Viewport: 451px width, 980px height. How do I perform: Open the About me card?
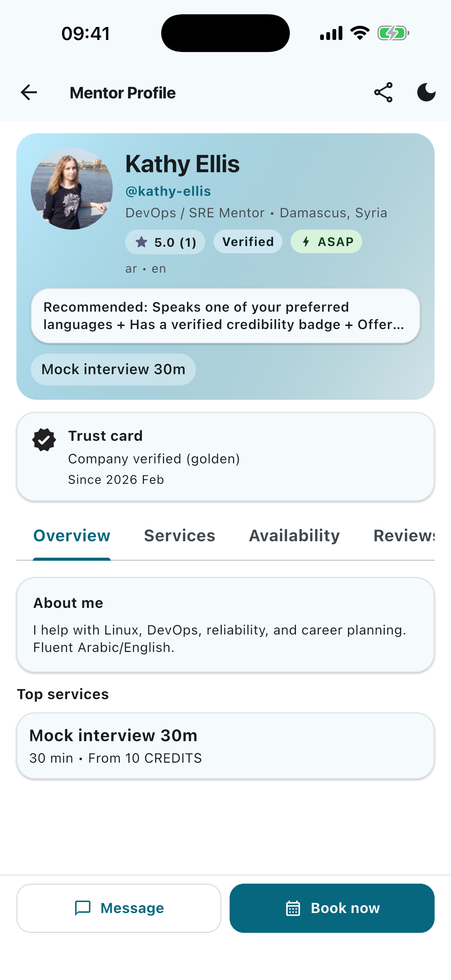pyautogui.click(x=225, y=625)
